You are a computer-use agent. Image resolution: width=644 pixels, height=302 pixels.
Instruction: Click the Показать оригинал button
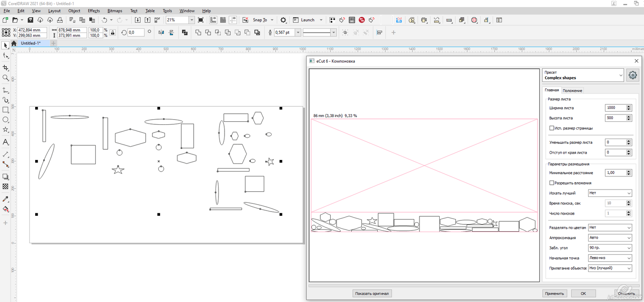pos(372,293)
